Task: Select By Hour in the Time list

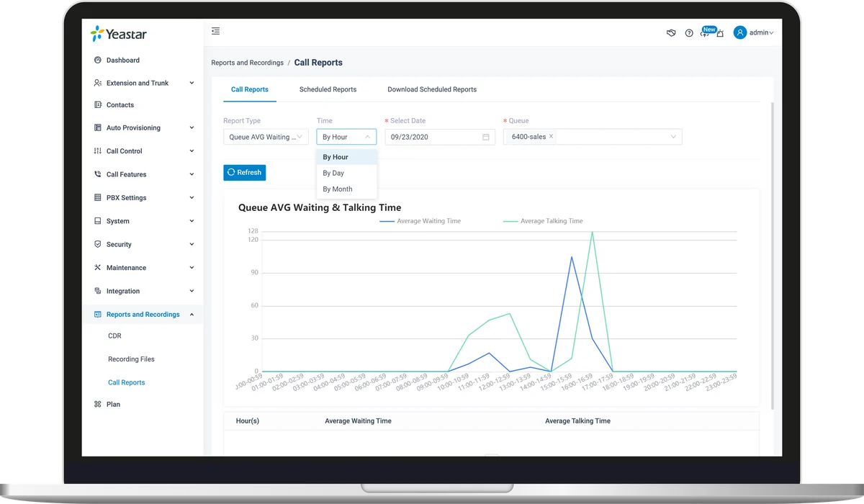Action: click(346, 157)
